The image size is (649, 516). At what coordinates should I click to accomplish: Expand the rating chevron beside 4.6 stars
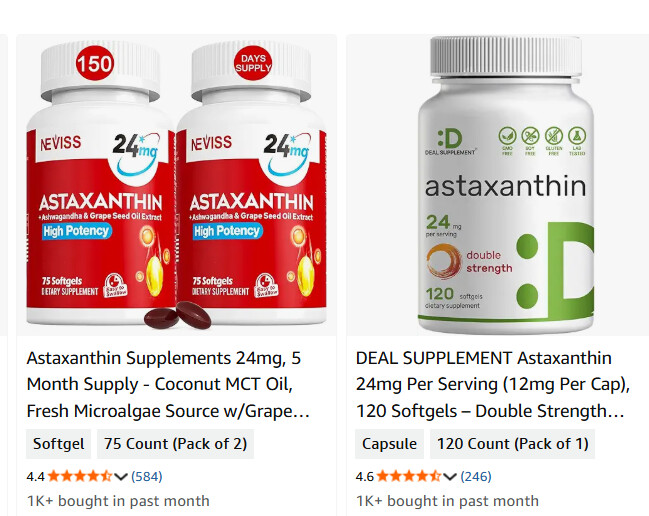(450, 477)
